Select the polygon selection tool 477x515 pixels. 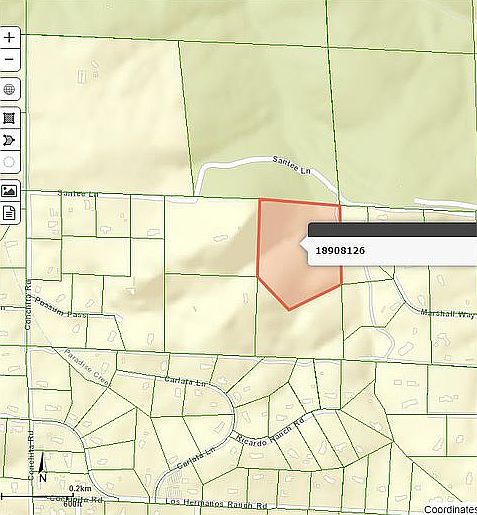(9, 140)
